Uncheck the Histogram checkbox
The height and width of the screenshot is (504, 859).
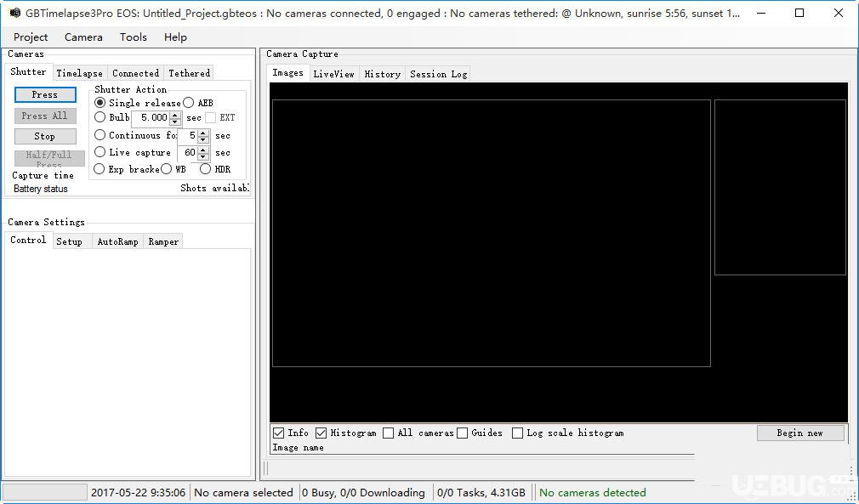point(321,433)
